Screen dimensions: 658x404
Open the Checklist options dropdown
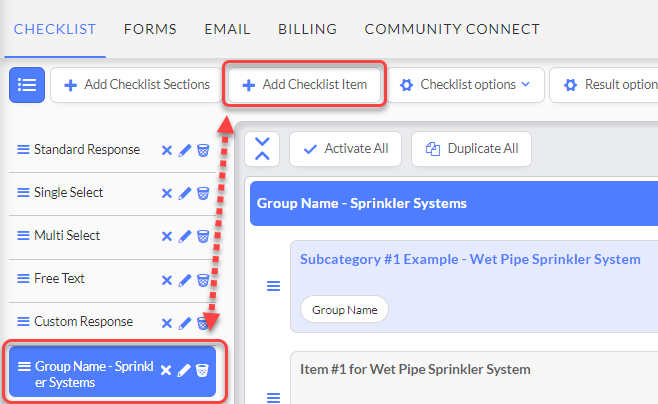tap(467, 85)
